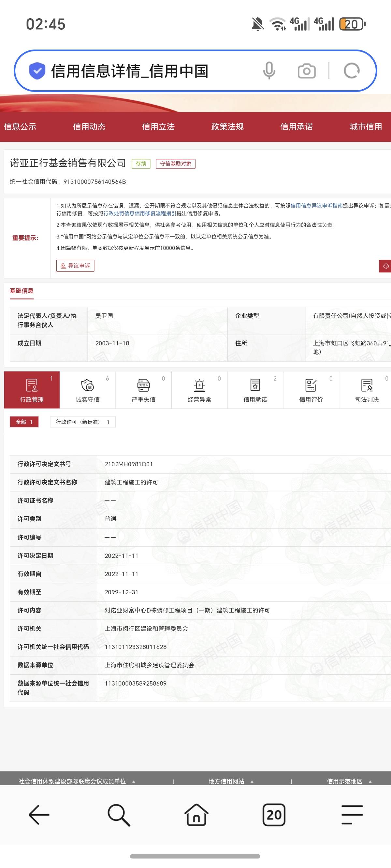Tap the blue security shield icon
This screenshot has width=391, height=868.
pos(37,71)
